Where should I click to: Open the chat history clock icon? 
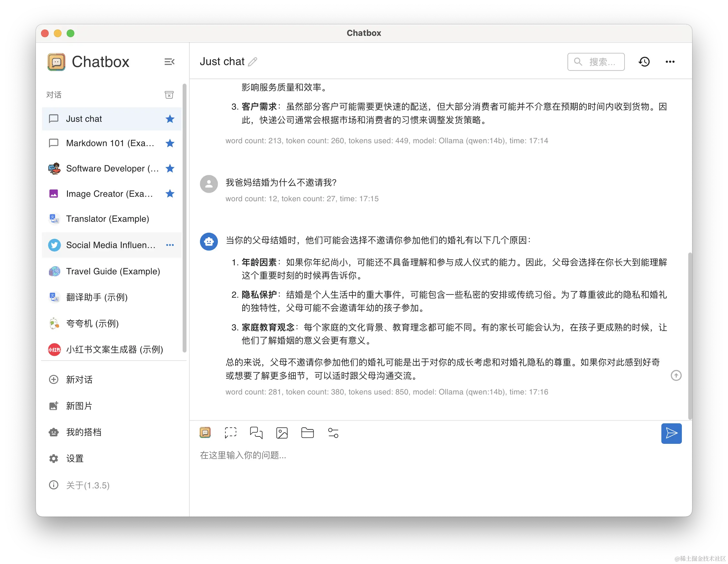pyautogui.click(x=644, y=62)
